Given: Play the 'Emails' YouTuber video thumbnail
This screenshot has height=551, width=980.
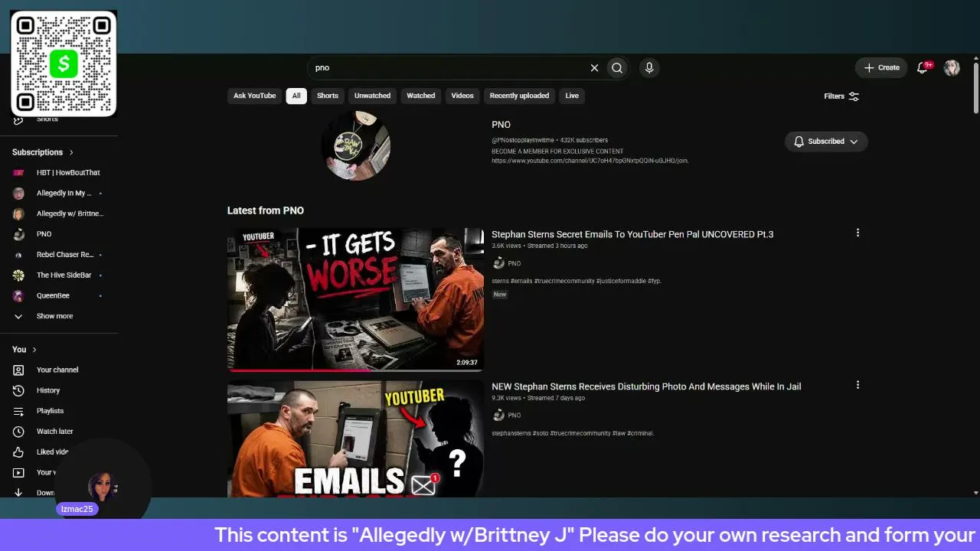Looking at the screenshot, I should (x=355, y=439).
